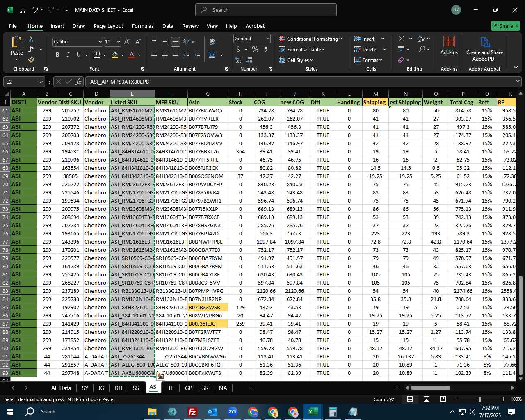
Task: Click the Copy icon in Clipboard group
Action: [x=31, y=49]
